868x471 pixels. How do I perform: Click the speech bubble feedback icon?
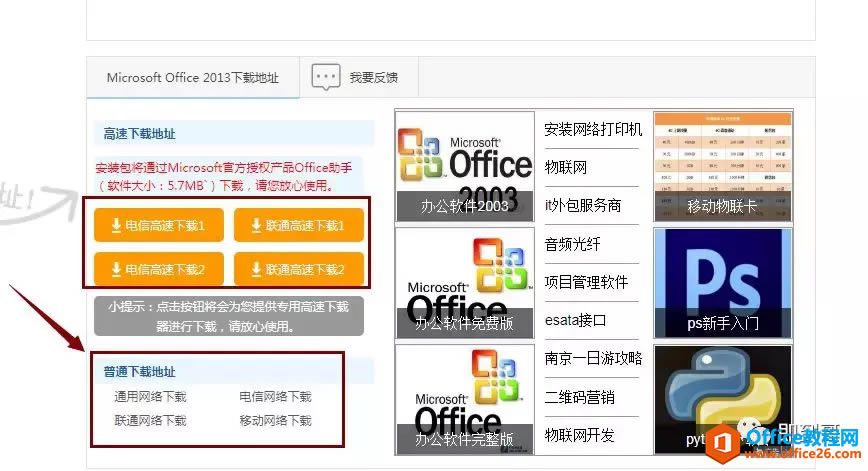click(326, 77)
